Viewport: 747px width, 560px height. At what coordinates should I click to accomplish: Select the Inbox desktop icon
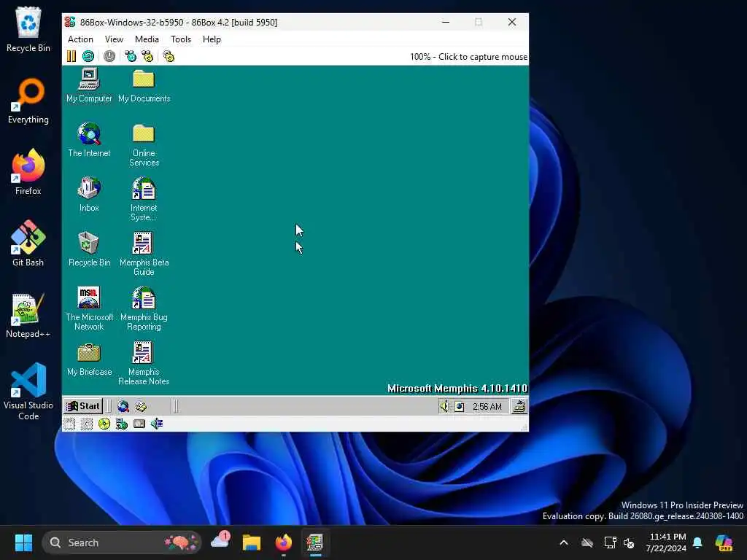point(89,194)
